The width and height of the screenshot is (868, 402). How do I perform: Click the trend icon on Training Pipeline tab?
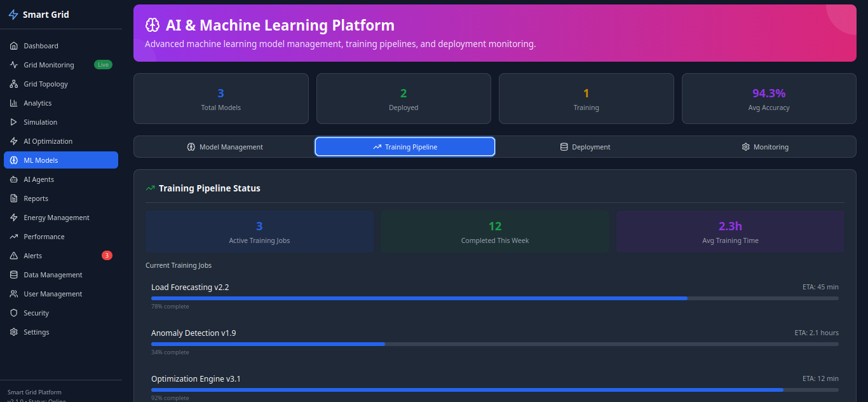377,147
